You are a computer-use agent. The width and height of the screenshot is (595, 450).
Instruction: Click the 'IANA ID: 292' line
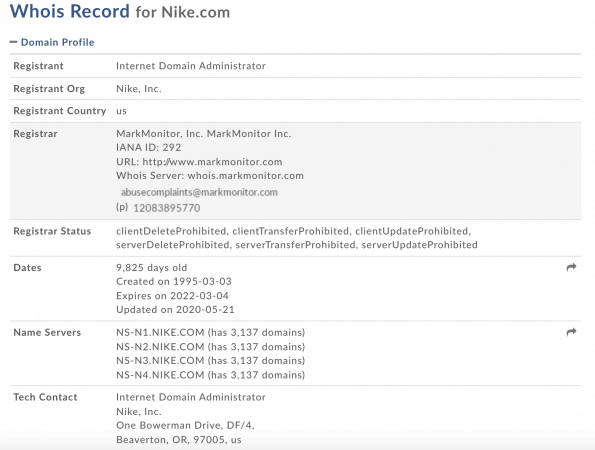pos(149,147)
